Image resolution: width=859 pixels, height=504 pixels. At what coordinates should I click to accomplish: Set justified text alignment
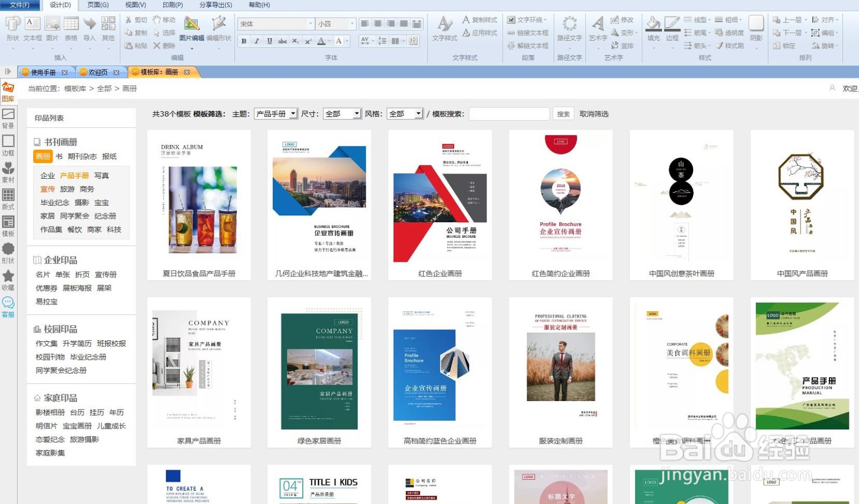tap(404, 24)
